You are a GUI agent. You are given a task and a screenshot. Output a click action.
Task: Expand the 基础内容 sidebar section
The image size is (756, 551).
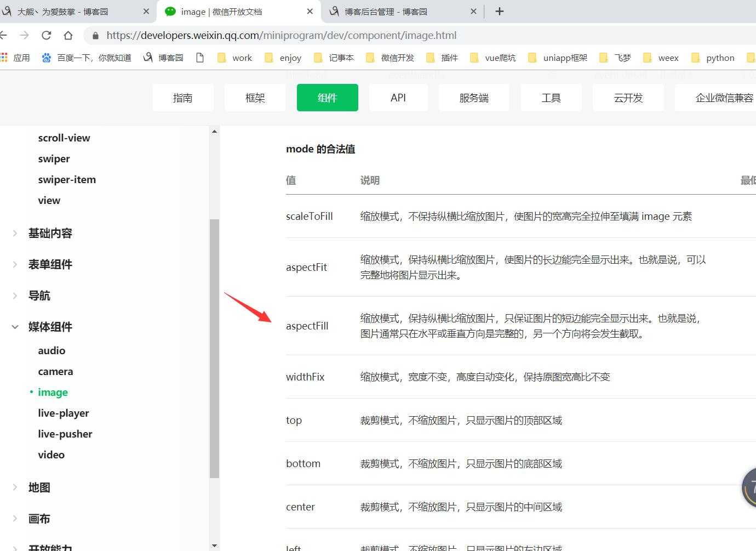[50, 233]
